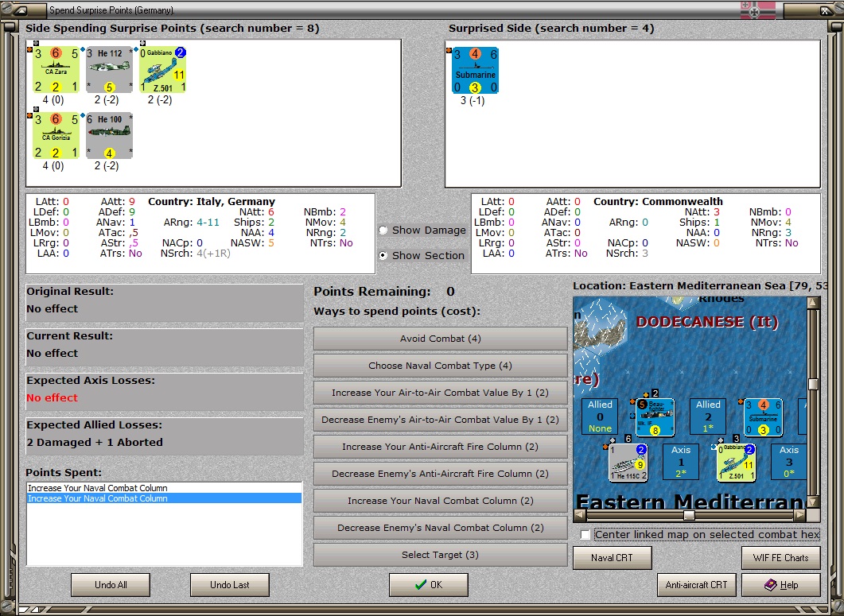This screenshot has height=616, width=844.
Task: Select the He 112 fighter counter
Action: coord(109,70)
